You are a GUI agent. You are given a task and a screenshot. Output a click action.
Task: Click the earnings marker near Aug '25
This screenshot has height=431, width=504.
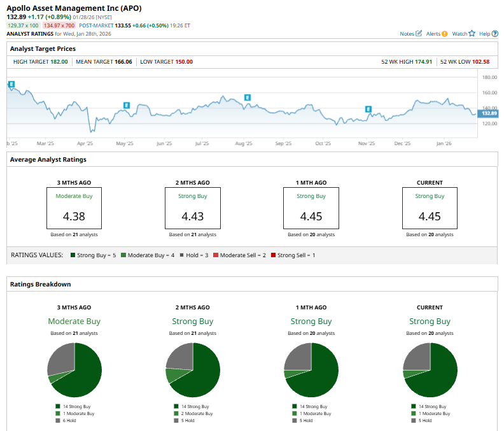248,97
